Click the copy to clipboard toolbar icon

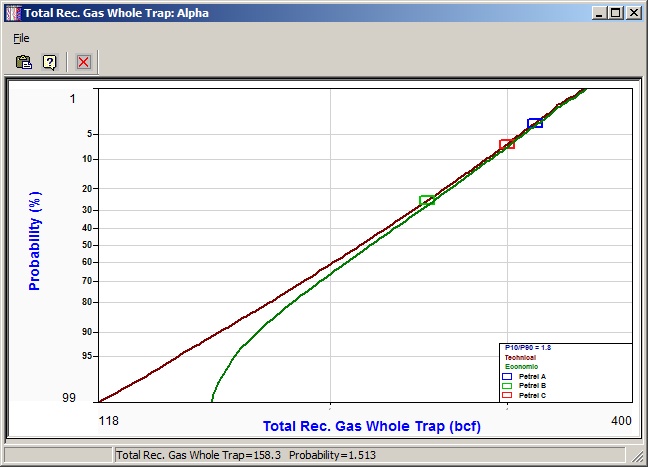click(24, 62)
